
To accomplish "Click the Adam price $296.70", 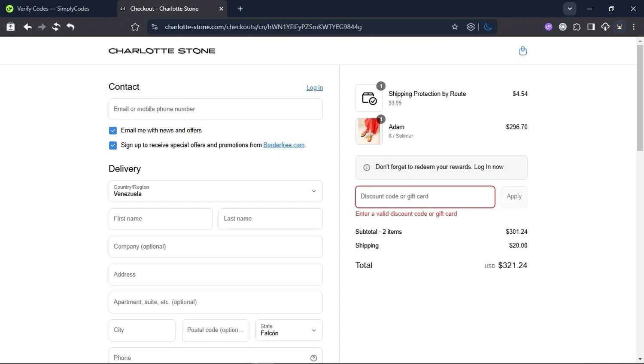I will [x=516, y=127].
